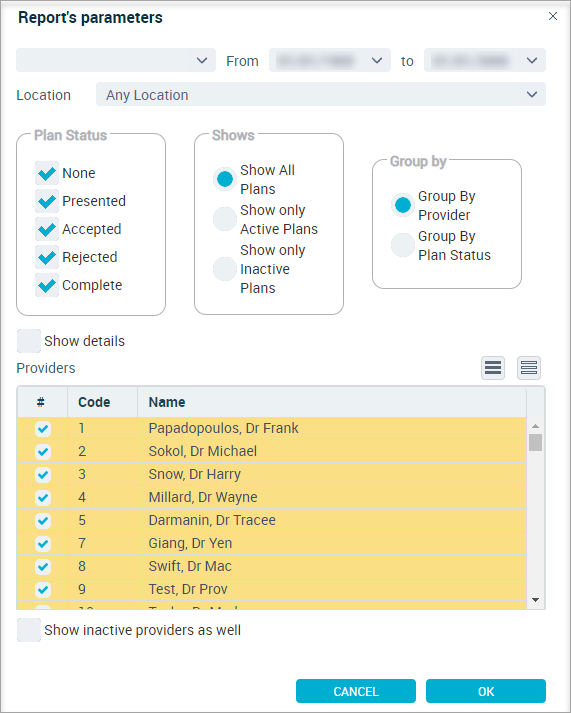571x713 pixels.
Task: Click the select-all providers icon
Action: [493, 367]
